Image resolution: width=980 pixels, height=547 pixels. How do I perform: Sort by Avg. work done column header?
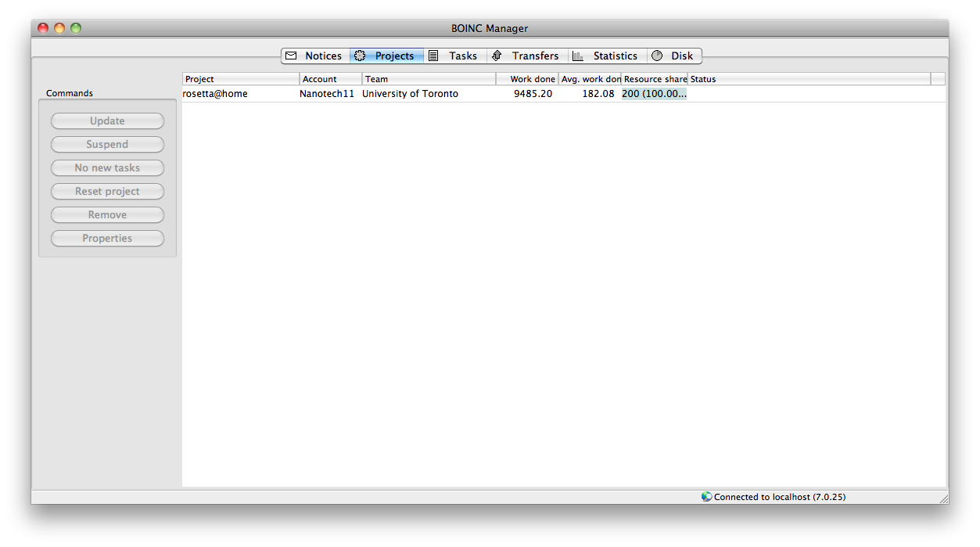coord(590,79)
